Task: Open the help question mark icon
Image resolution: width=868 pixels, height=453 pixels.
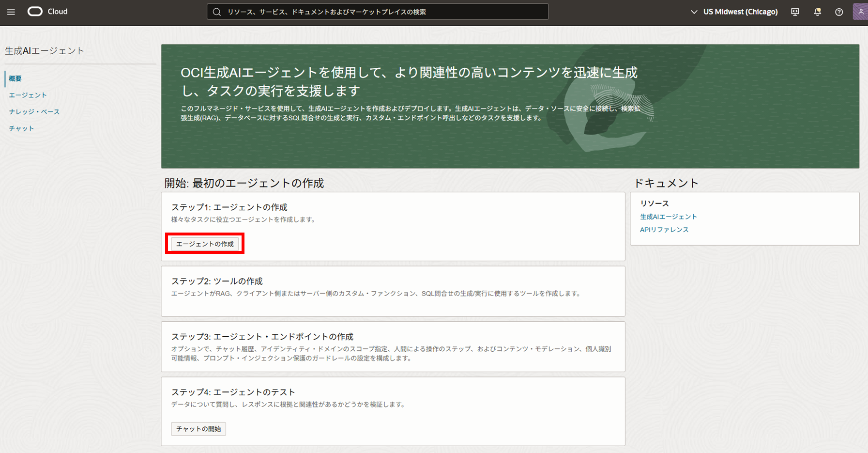Action: point(839,12)
